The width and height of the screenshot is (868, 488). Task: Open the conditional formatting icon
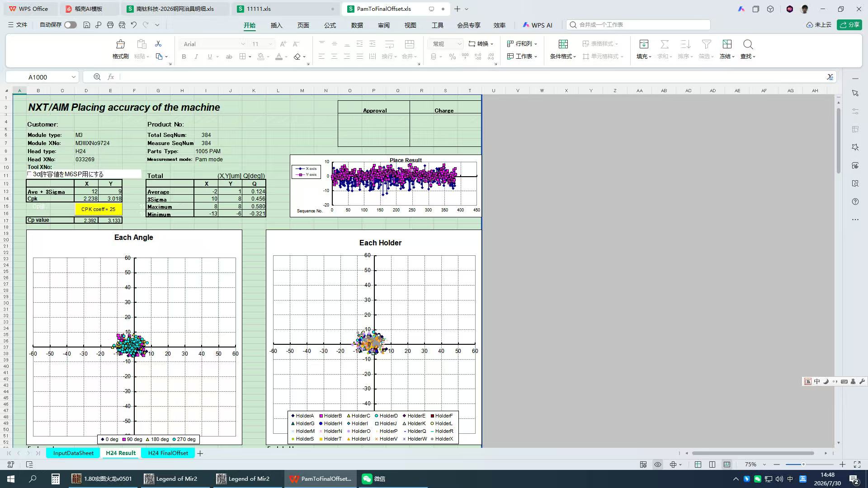point(563,44)
